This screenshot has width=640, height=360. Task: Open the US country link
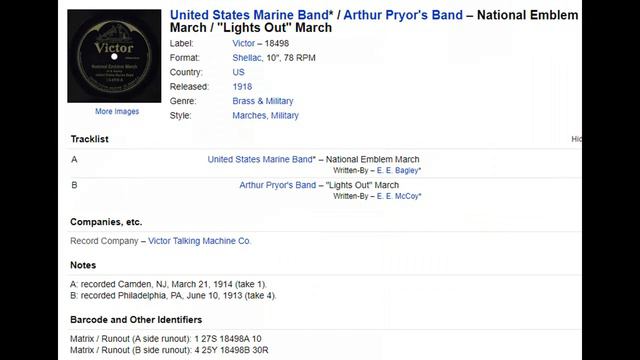tap(238, 72)
